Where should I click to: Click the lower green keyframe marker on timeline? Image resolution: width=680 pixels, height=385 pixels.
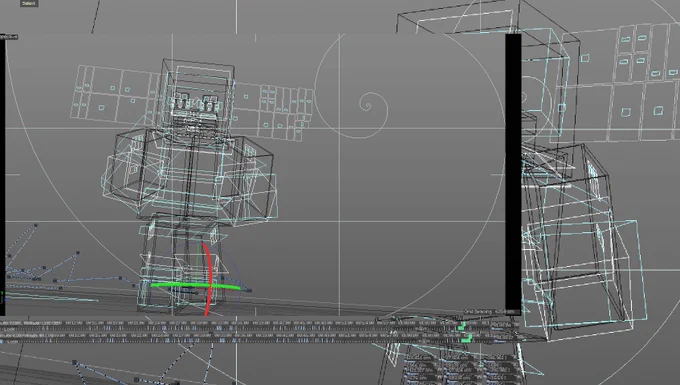tap(466, 338)
